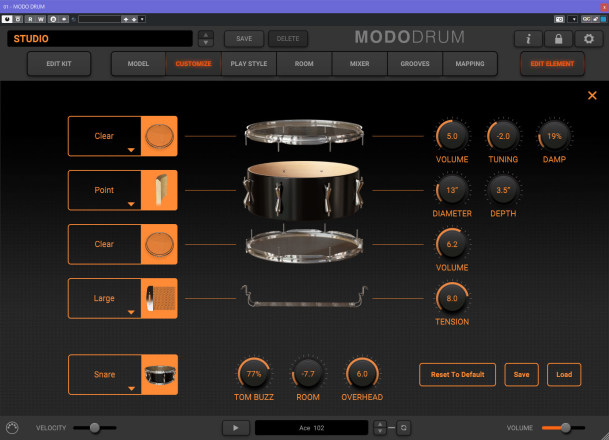Open settings with the gear icon
This screenshot has width=609, height=440.
click(588, 39)
